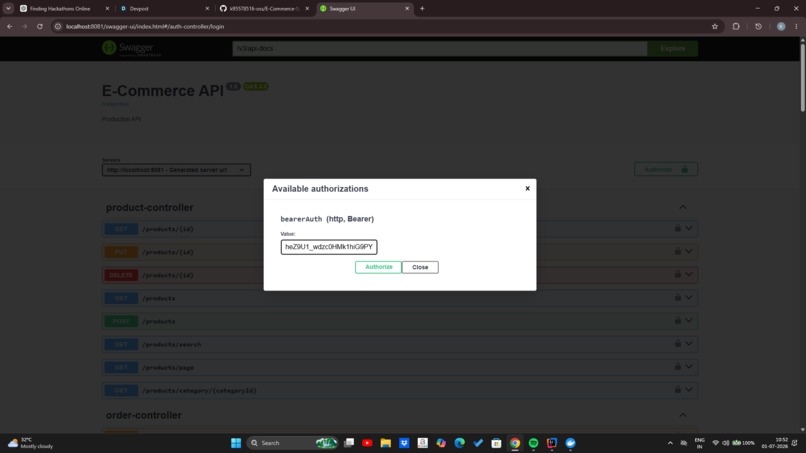Open the Windows Start menu
This screenshot has height=453, width=806.
coord(236,443)
